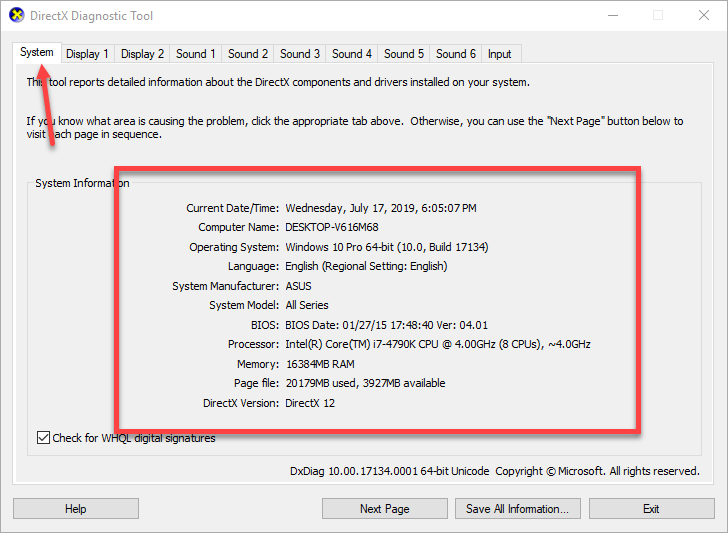
Task: Switch to the Input tab
Action: (500, 54)
